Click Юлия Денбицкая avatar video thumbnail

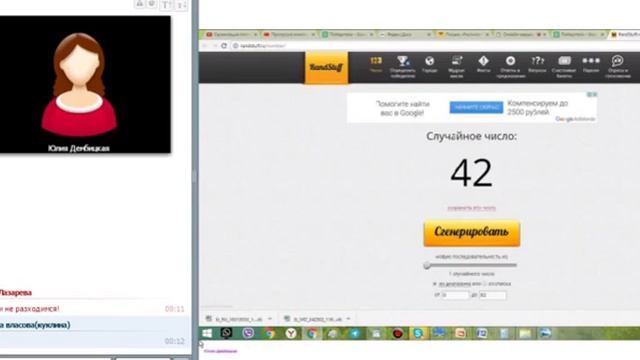coord(85,84)
